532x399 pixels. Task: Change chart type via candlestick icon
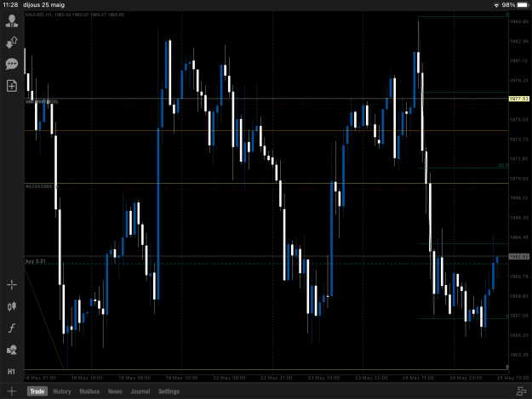12,306
